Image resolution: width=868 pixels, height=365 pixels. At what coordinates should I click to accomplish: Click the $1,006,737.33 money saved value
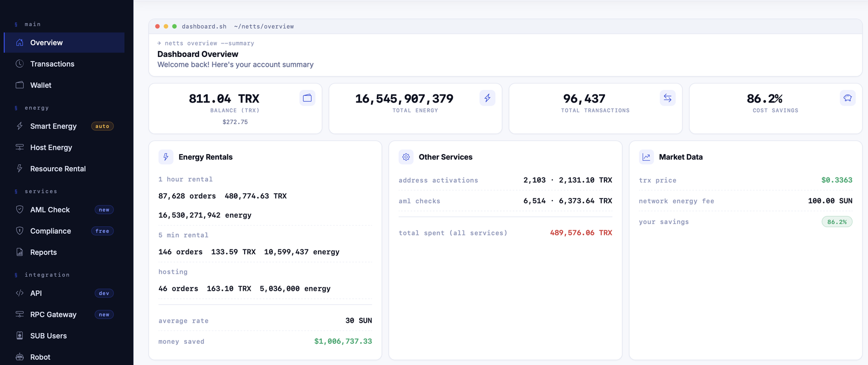click(x=343, y=341)
